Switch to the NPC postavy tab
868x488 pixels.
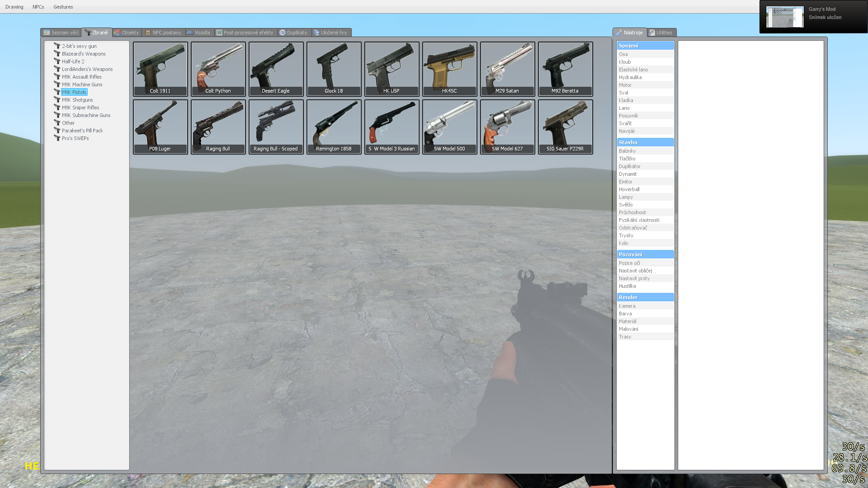(164, 33)
